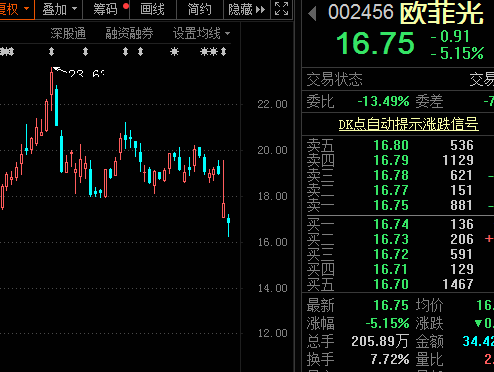The height and width of the screenshot is (372, 494).
Task: Click the 买三 volume 591
Action: point(462,254)
